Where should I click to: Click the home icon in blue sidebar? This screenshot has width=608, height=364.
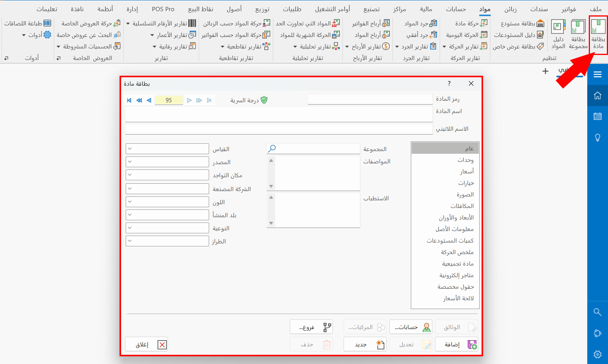tap(598, 95)
